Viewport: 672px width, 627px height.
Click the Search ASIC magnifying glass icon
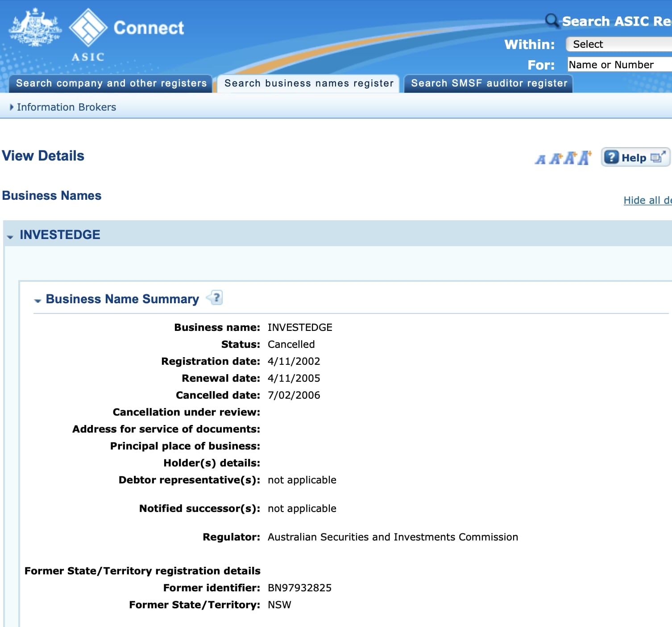coord(552,21)
